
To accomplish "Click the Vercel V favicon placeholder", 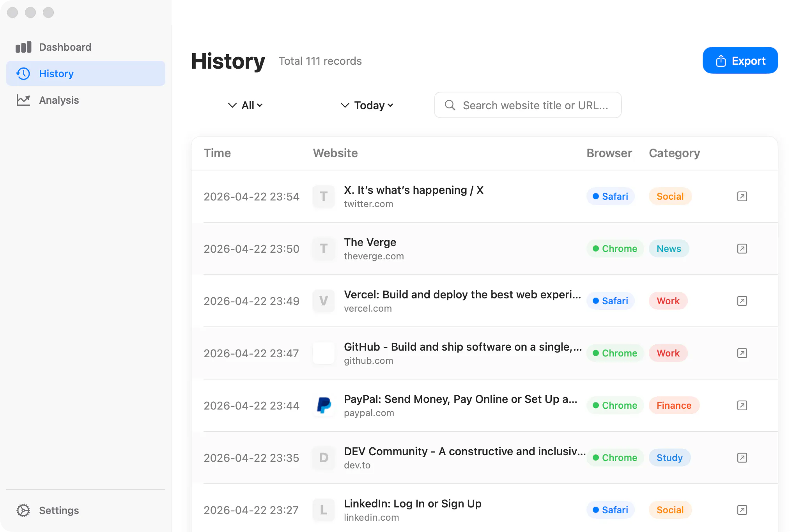I will tap(324, 301).
